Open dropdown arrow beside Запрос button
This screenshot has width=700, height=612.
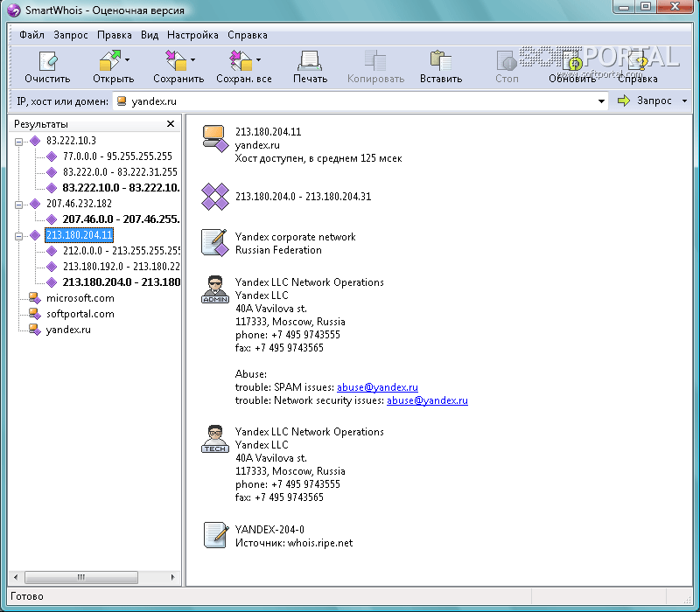[684, 101]
